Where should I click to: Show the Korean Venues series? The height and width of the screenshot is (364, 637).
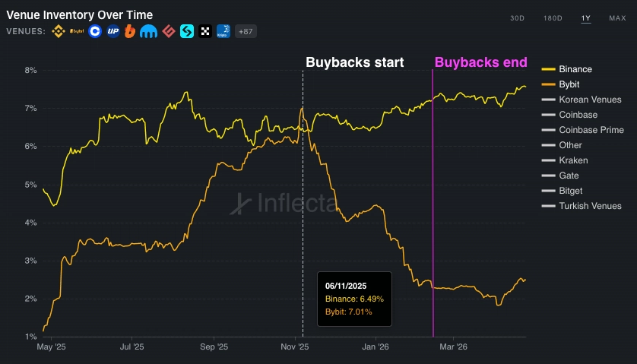pos(589,100)
